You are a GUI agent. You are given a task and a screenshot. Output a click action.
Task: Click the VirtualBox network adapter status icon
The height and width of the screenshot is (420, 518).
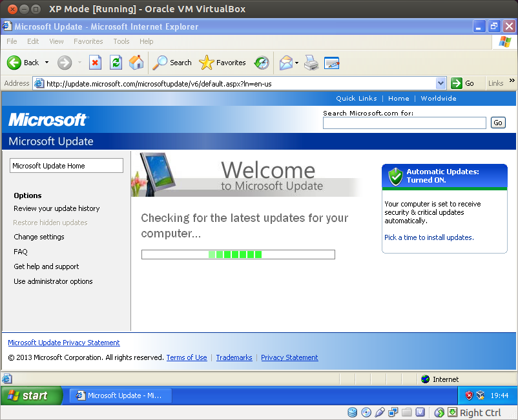tap(393, 412)
